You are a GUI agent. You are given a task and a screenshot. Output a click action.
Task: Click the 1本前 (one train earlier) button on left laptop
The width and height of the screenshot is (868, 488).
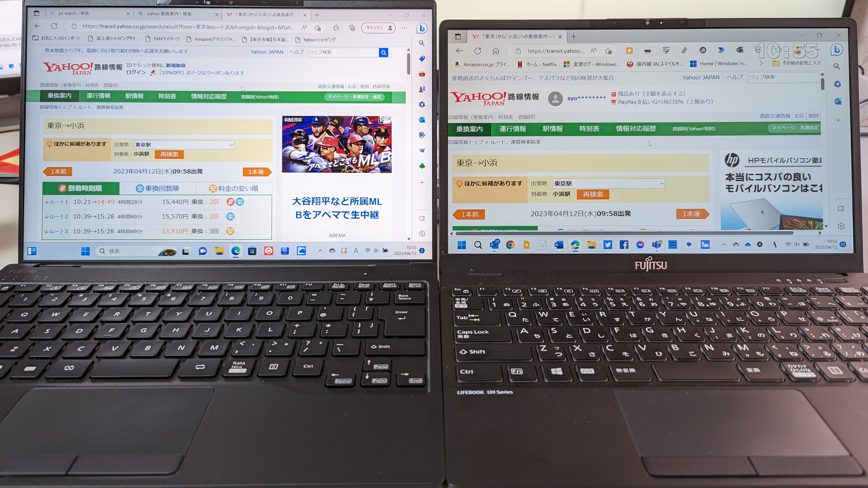(58, 172)
